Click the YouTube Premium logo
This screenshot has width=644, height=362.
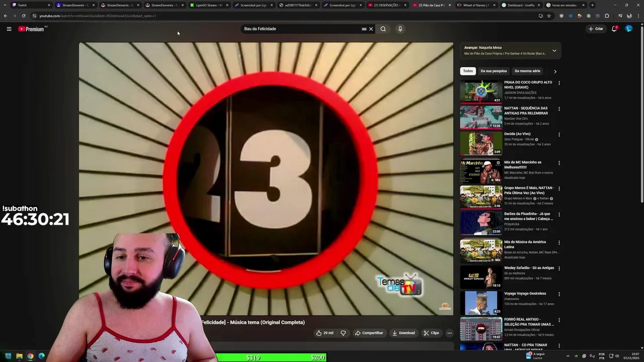32,29
